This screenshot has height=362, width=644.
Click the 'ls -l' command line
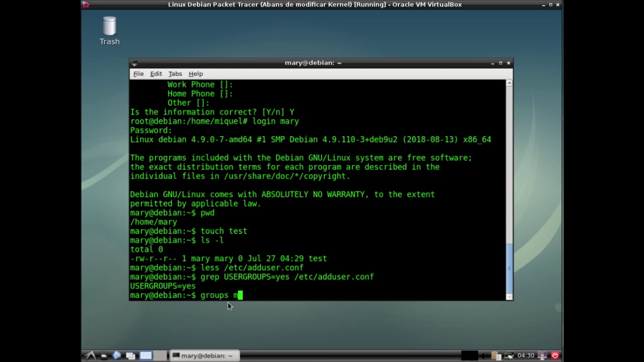click(177, 240)
